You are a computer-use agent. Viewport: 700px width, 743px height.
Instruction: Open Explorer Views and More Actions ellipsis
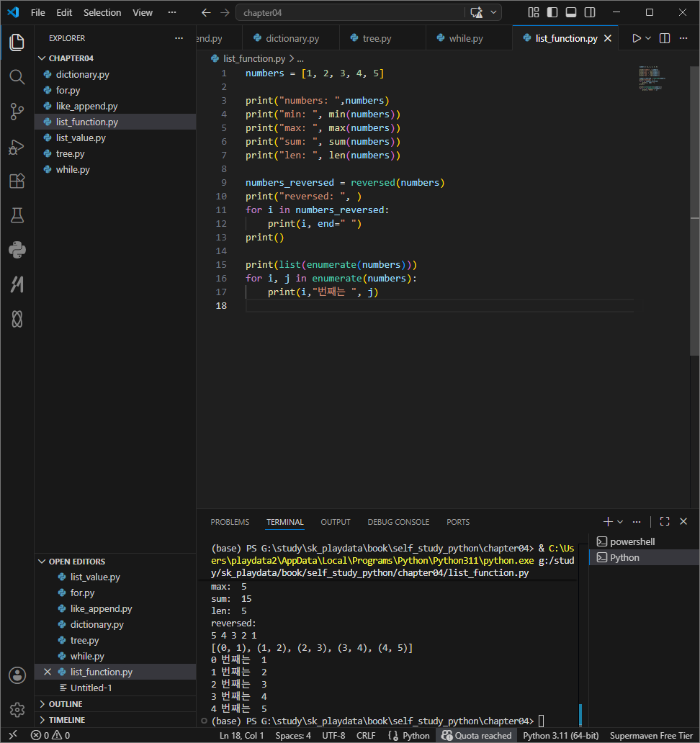click(179, 38)
